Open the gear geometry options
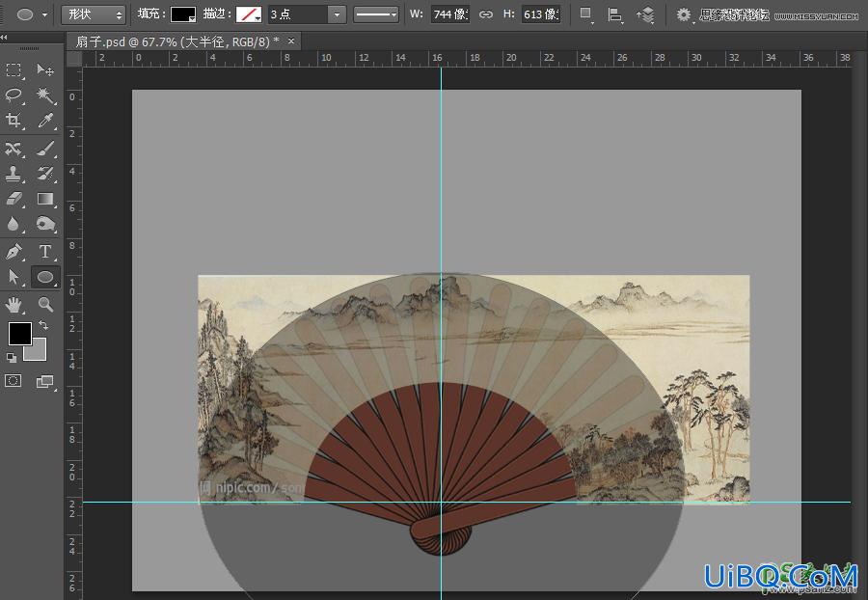 pos(684,14)
